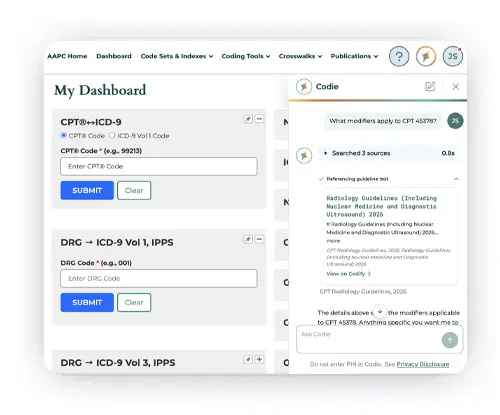Expand DRG → ICD-9 Vol 3 widget plus icon
Viewport: 500px width, 415px height.
pos(259,359)
